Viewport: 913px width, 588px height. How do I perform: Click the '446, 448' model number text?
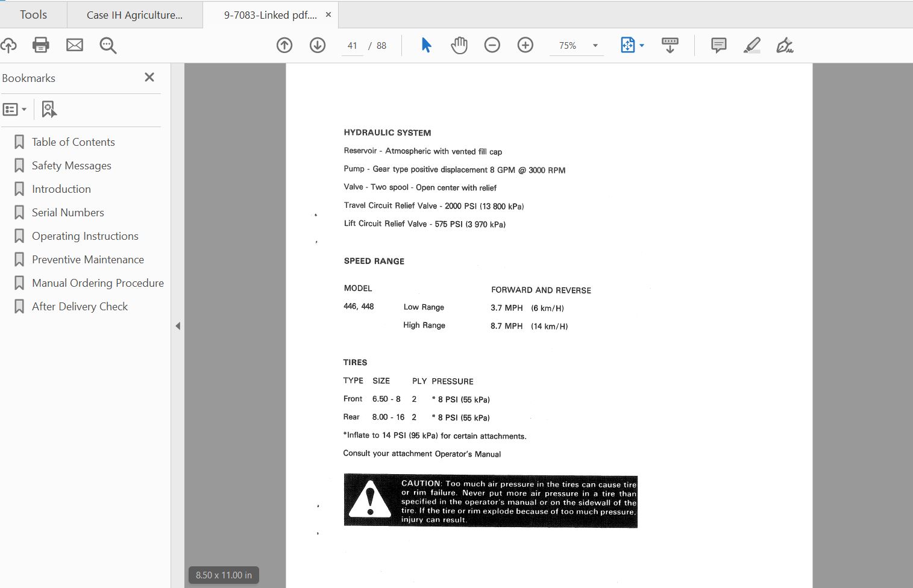click(x=359, y=307)
